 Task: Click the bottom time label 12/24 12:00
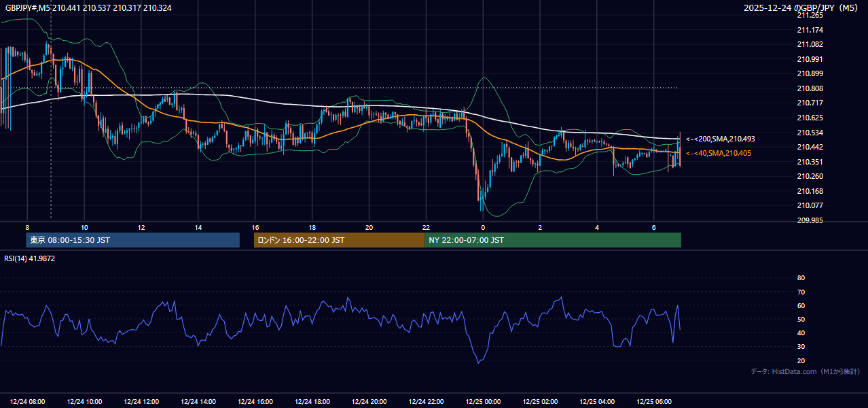(142, 402)
